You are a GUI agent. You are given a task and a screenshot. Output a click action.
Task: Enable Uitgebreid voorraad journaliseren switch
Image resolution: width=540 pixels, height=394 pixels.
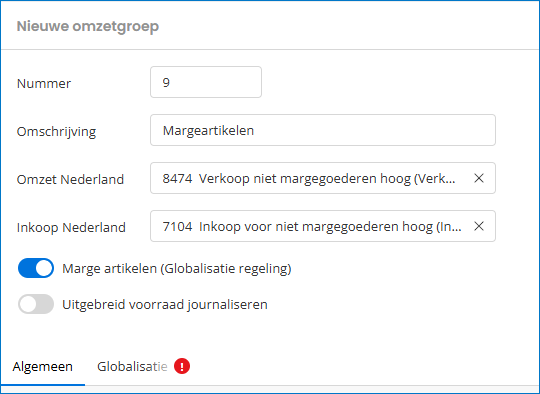[x=36, y=304]
